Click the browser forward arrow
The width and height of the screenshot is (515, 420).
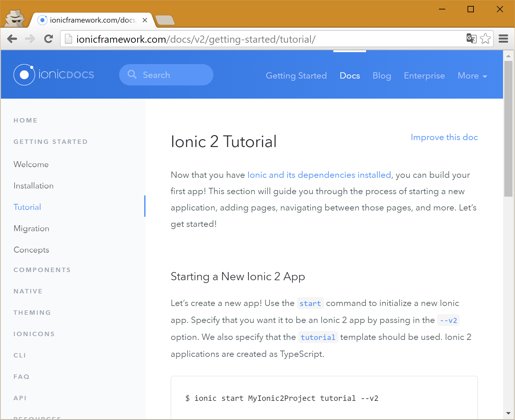point(30,39)
